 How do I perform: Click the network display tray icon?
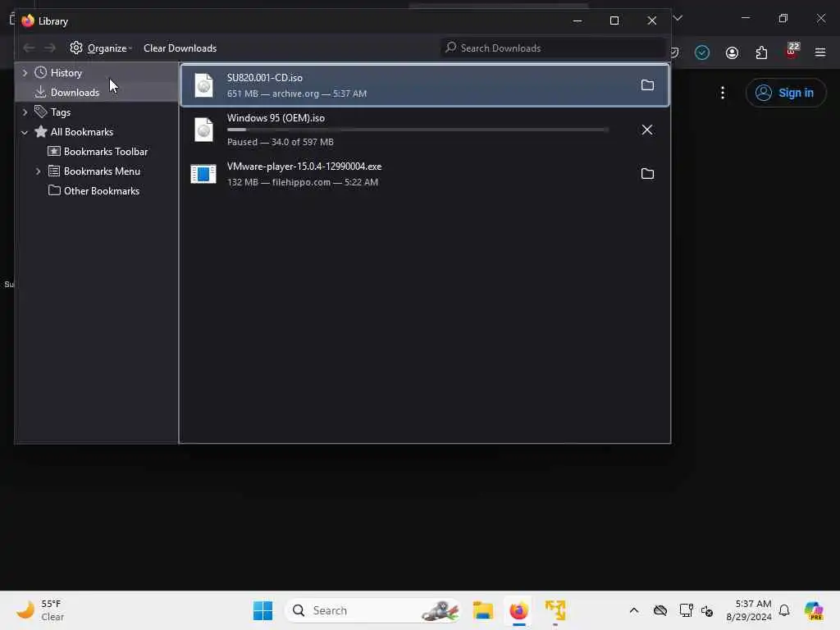686,610
